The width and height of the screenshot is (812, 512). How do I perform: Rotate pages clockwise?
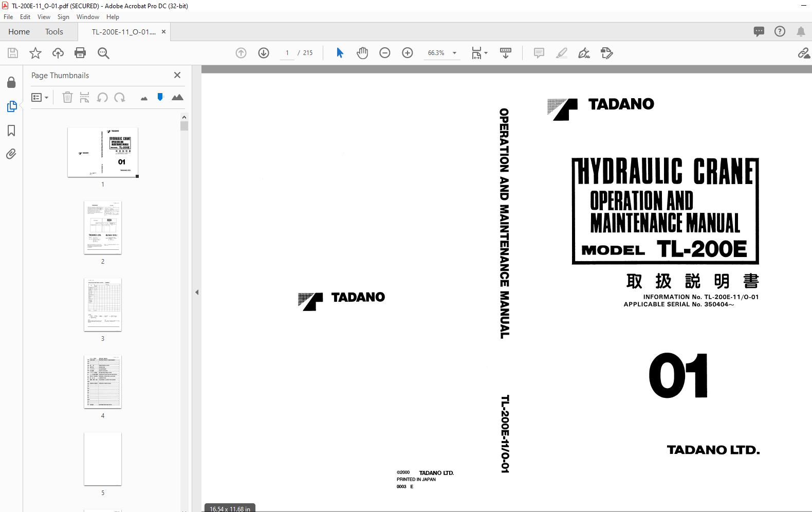click(120, 97)
